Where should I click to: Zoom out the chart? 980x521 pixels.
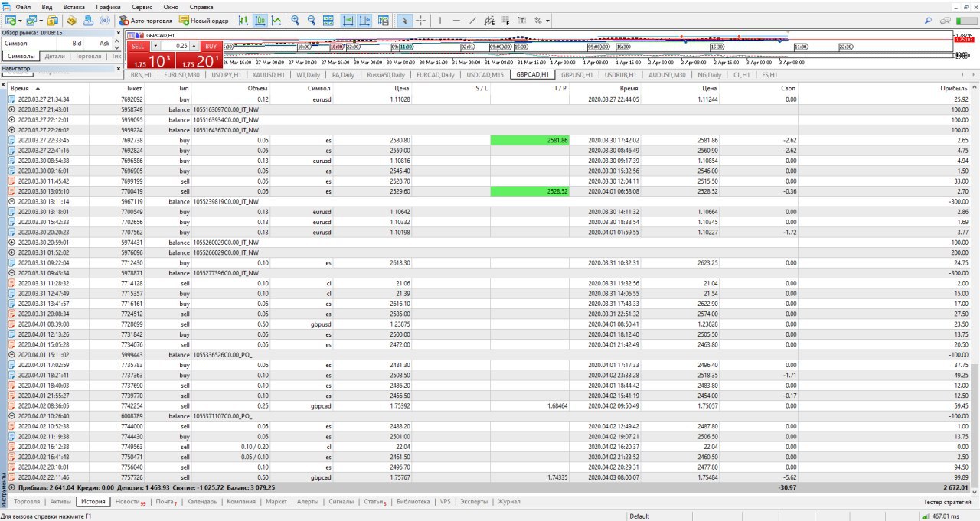point(311,21)
